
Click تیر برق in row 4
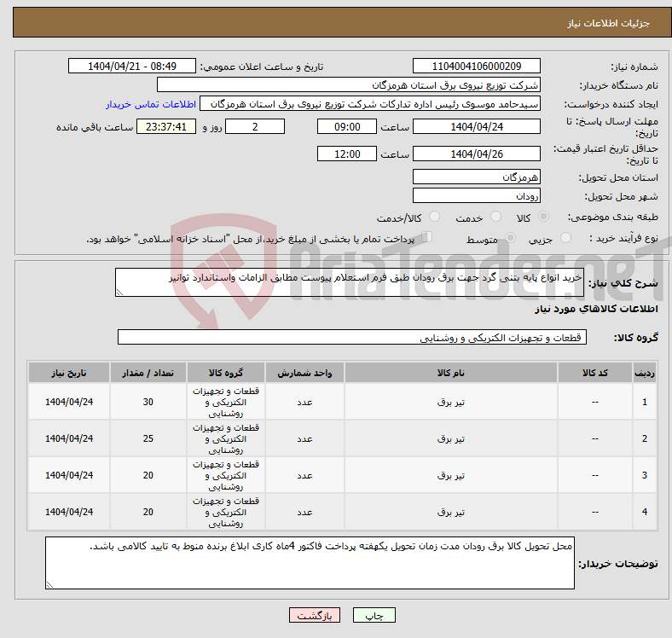coord(451,513)
